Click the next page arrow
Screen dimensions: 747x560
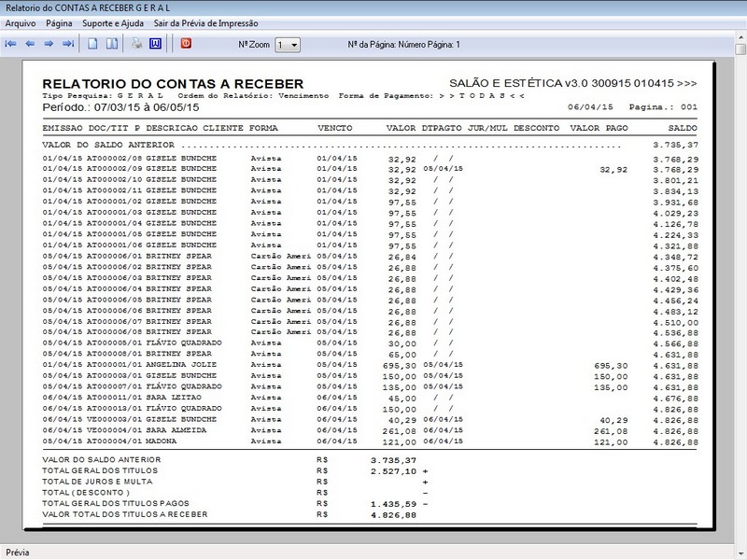[x=49, y=44]
